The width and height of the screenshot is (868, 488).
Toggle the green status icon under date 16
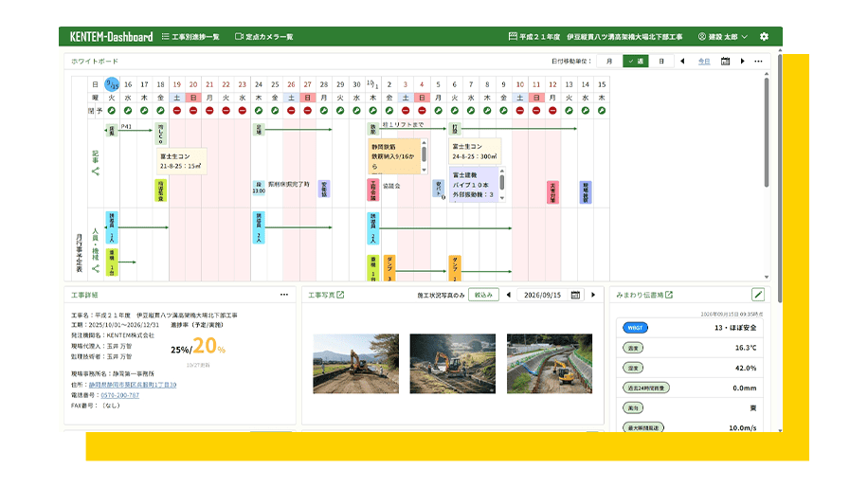(128, 111)
